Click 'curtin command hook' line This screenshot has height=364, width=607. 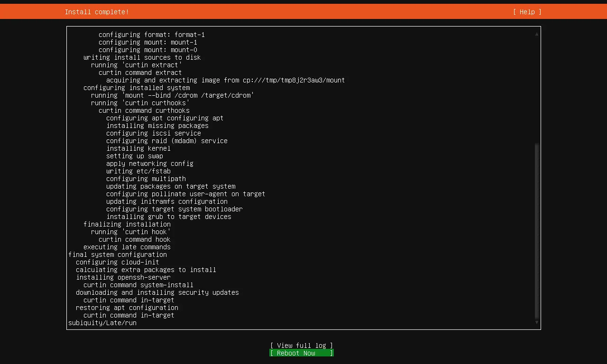pyautogui.click(x=135, y=239)
